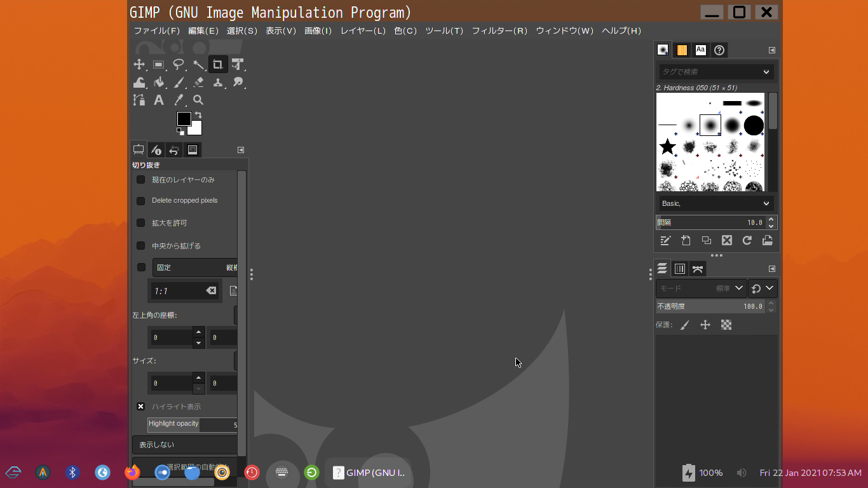Open the 編集(E) menu
The height and width of the screenshot is (488, 868).
203,30
